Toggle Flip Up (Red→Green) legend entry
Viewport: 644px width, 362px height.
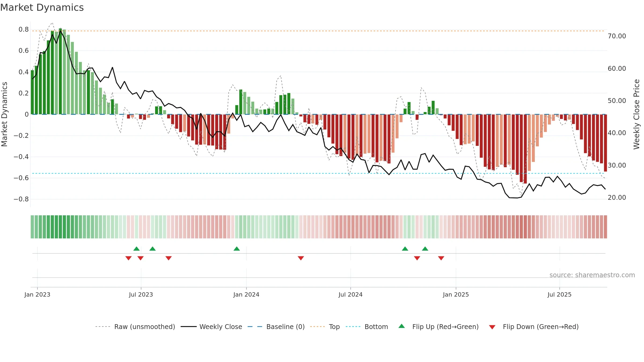438,327
